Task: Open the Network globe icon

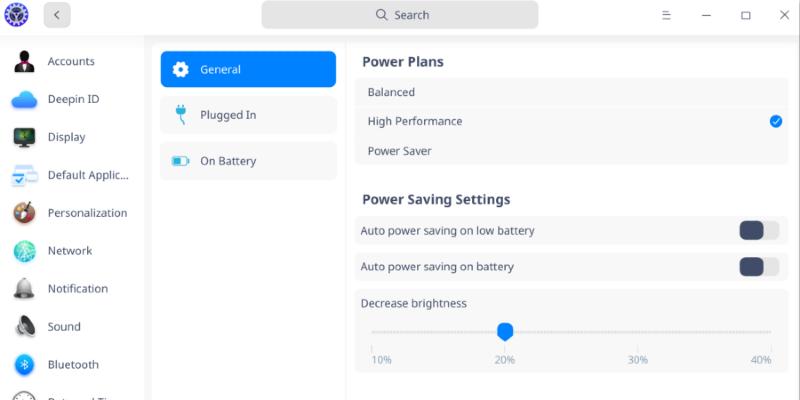Action: [x=25, y=251]
